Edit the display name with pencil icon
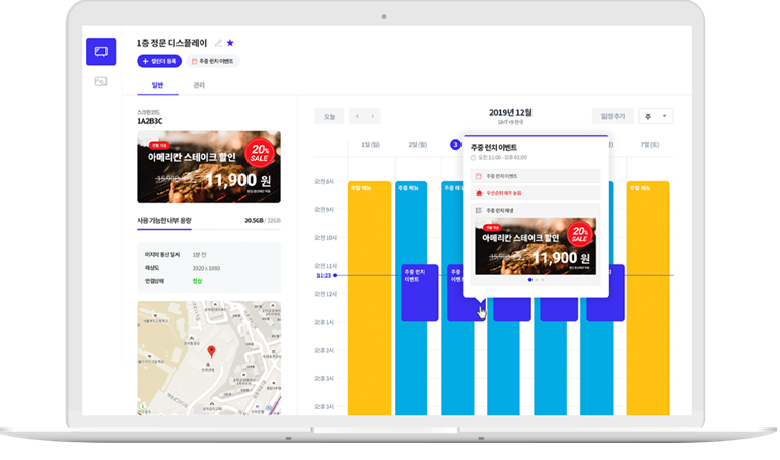 pos(218,43)
